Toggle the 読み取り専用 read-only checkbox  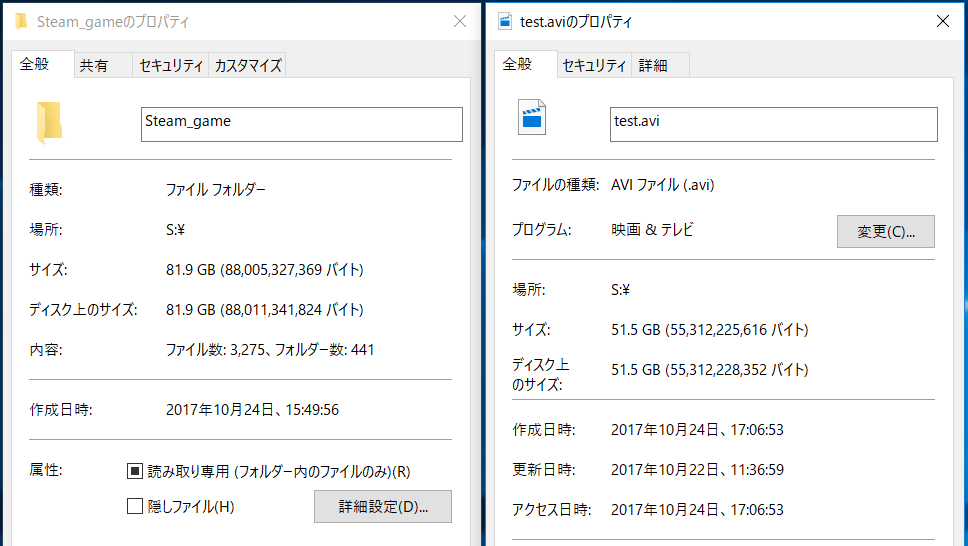[135, 471]
